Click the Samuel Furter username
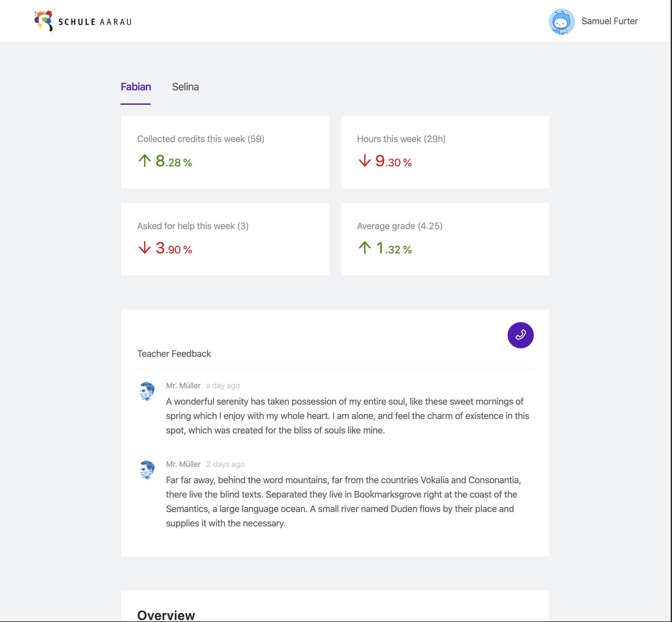This screenshot has width=672, height=622. (x=609, y=21)
